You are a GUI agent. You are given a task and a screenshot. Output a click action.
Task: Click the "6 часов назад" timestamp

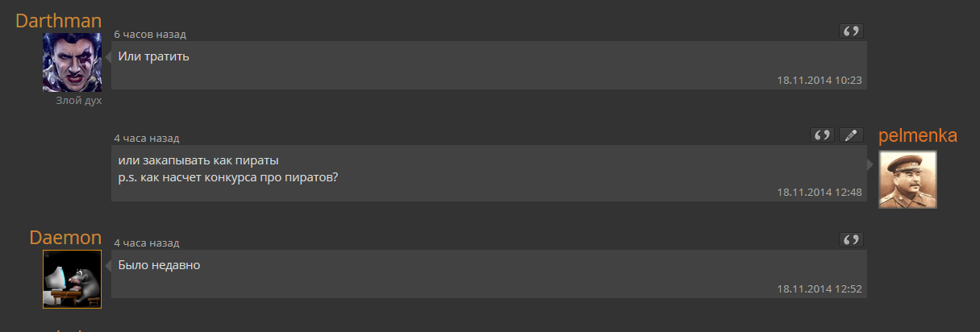(150, 35)
